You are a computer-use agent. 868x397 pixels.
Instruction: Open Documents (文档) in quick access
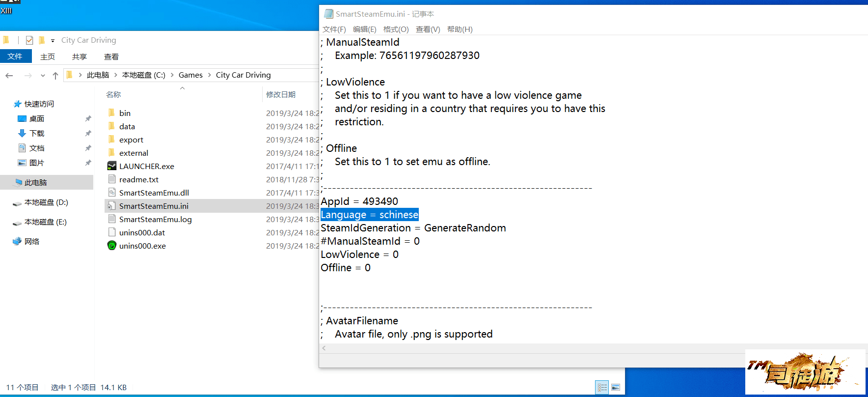pos(37,148)
